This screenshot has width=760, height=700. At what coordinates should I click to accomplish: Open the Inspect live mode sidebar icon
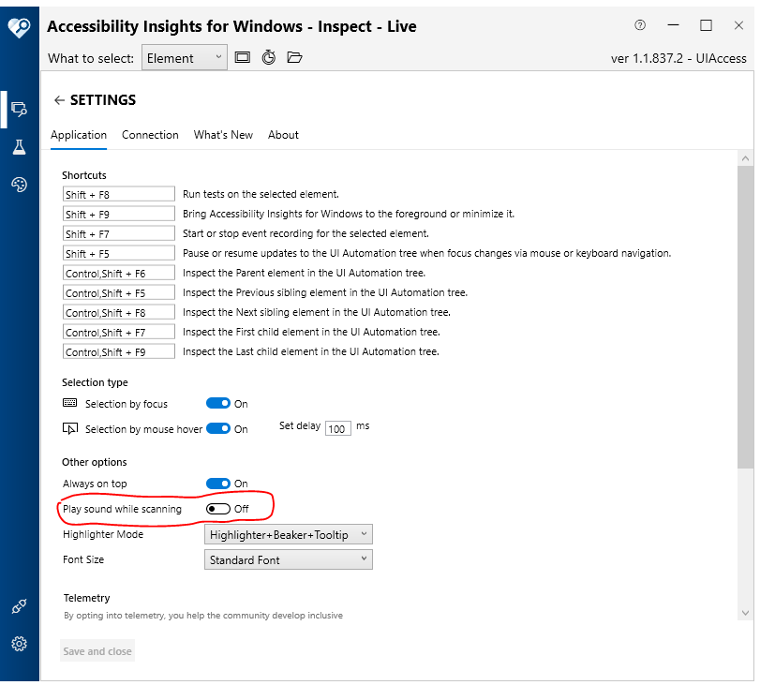(x=19, y=109)
